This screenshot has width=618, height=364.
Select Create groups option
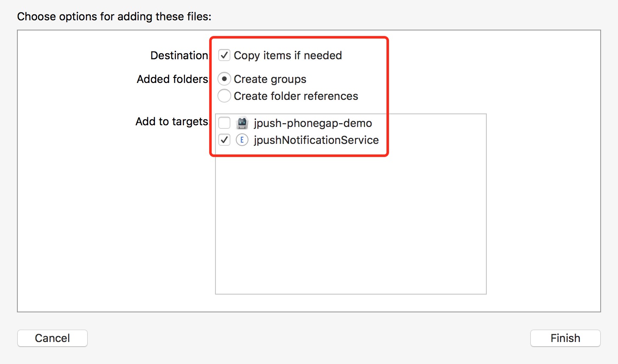tap(224, 79)
